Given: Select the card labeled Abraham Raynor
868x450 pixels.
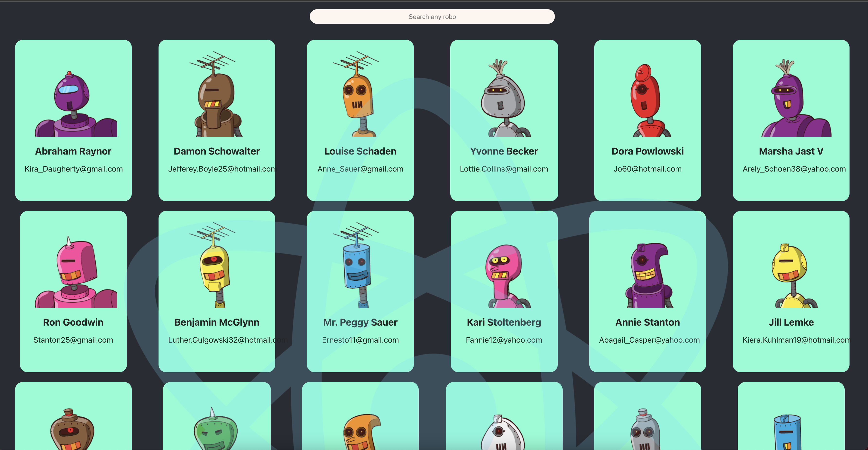Looking at the screenshot, I should (73, 120).
